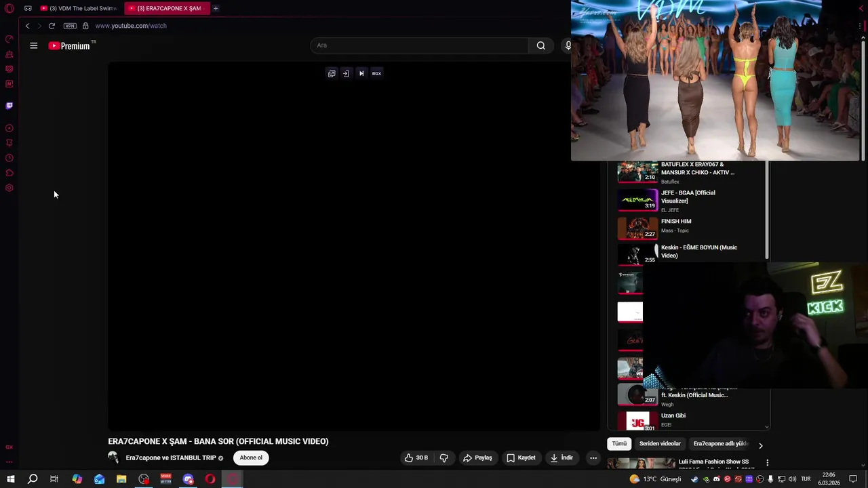Start voice search with microphone icon
The width and height of the screenshot is (868, 488).
pos(567,45)
